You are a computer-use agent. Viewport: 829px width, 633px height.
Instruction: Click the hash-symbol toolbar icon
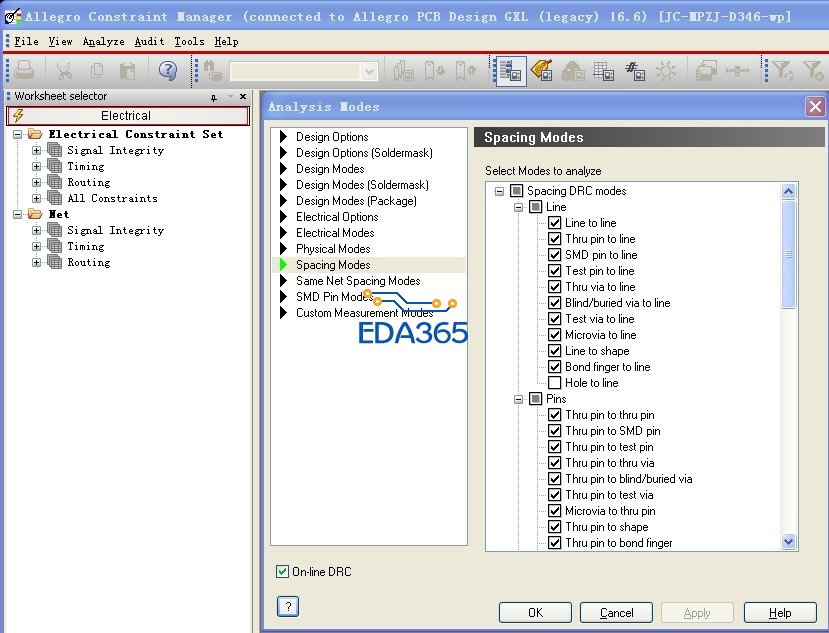point(634,70)
